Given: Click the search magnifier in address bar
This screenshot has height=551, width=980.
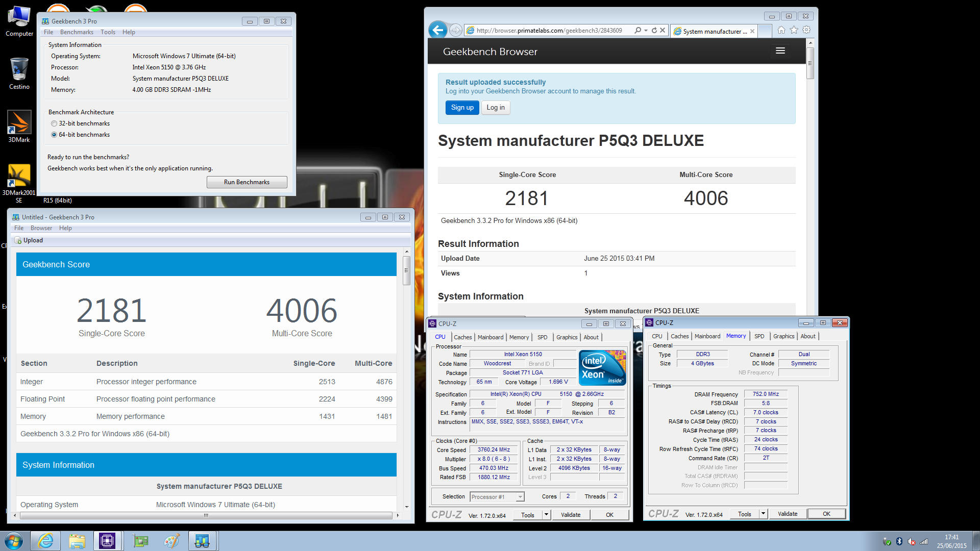Looking at the screenshot, I should coord(638,31).
